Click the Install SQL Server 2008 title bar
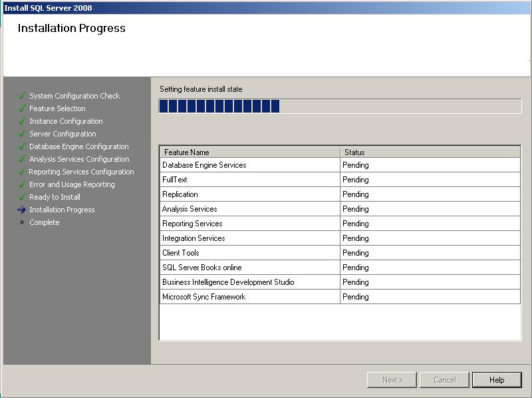The width and height of the screenshot is (532, 398). pos(266,8)
